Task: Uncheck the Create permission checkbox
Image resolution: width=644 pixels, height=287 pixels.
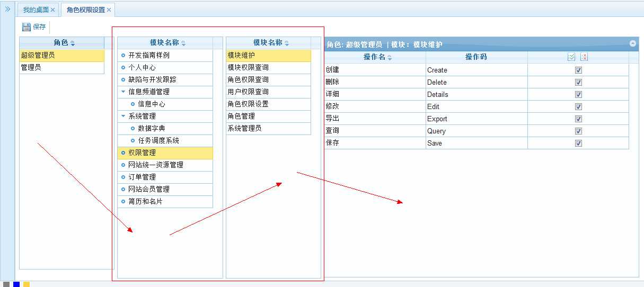Action: click(578, 70)
